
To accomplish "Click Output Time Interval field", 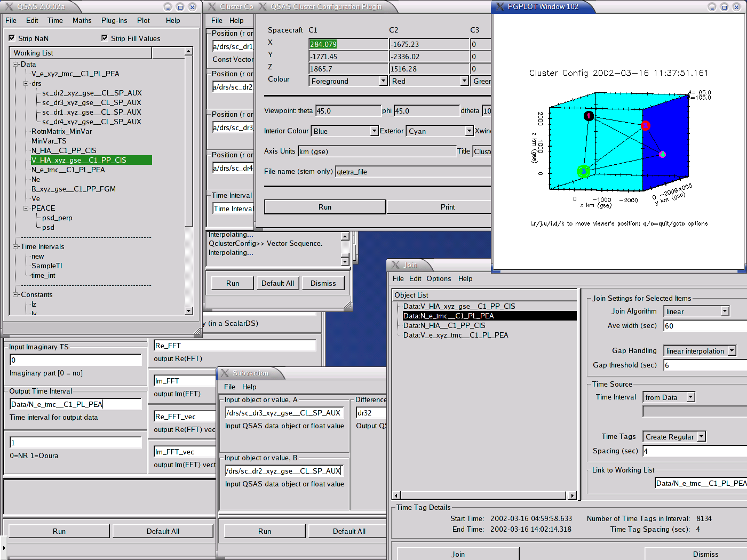I will click(75, 404).
